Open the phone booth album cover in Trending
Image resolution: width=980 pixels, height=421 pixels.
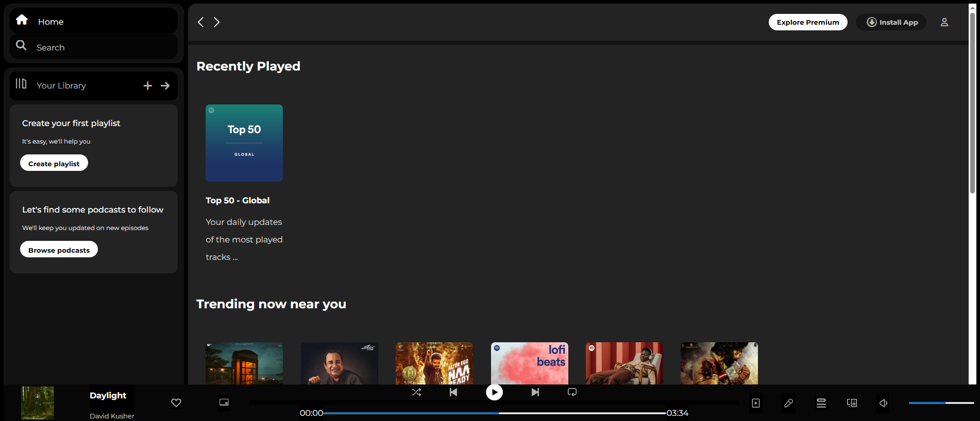click(244, 363)
